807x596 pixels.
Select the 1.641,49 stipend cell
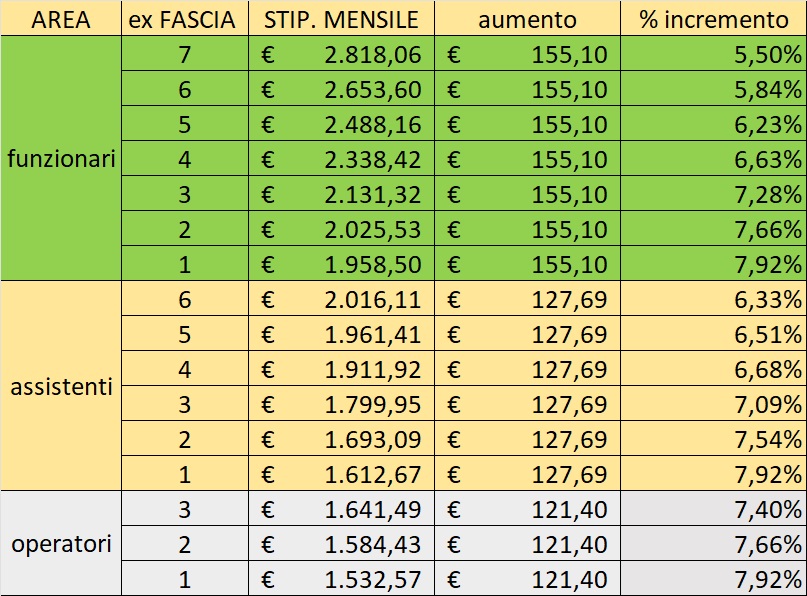tap(341, 509)
